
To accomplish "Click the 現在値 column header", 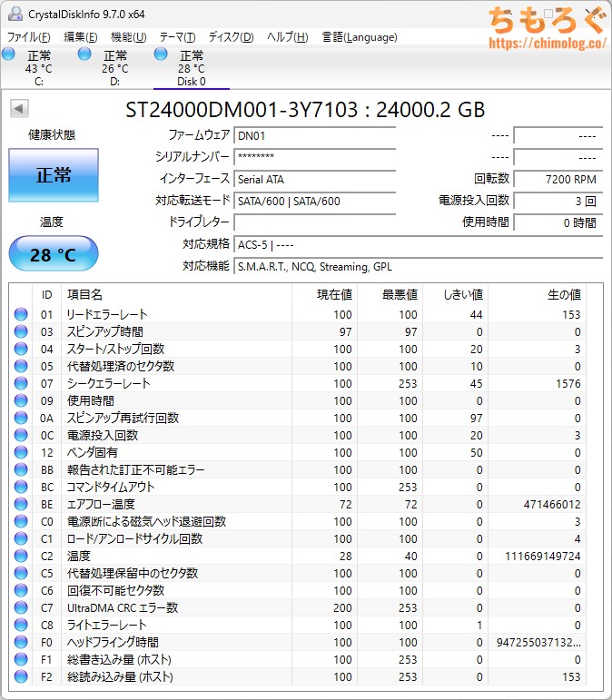I will coord(324,295).
